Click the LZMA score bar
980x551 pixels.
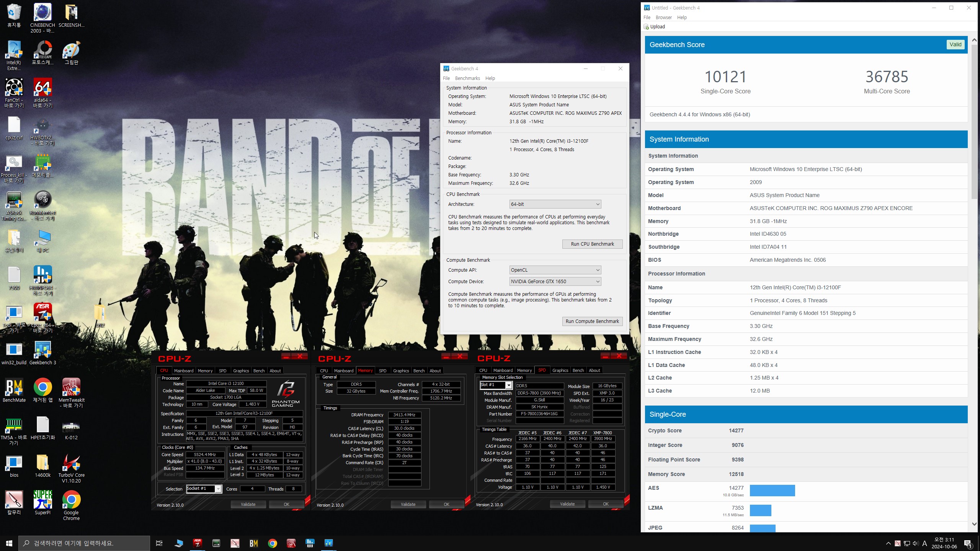coord(760,510)
